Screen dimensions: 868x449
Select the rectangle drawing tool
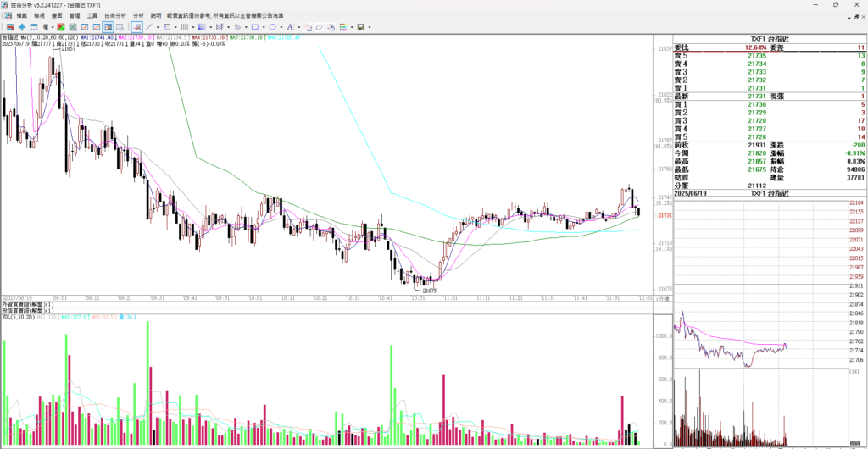(x=254, y=26)
